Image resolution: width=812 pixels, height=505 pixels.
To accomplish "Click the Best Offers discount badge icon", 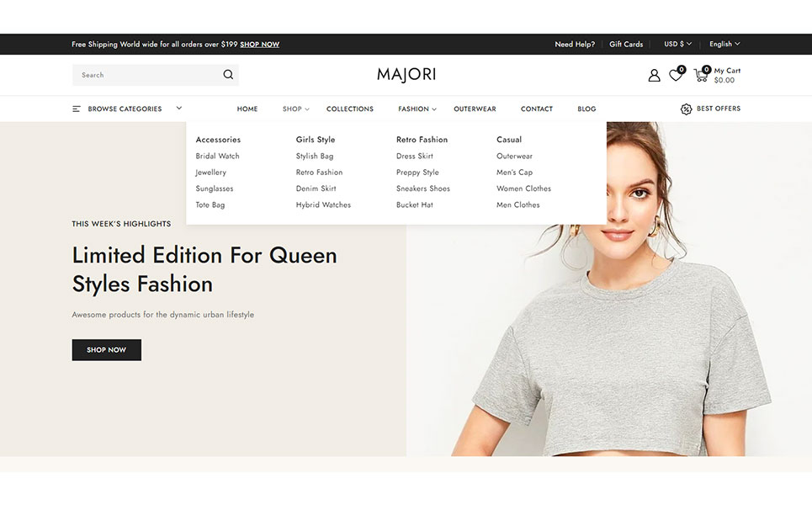I will pos(686,109).
